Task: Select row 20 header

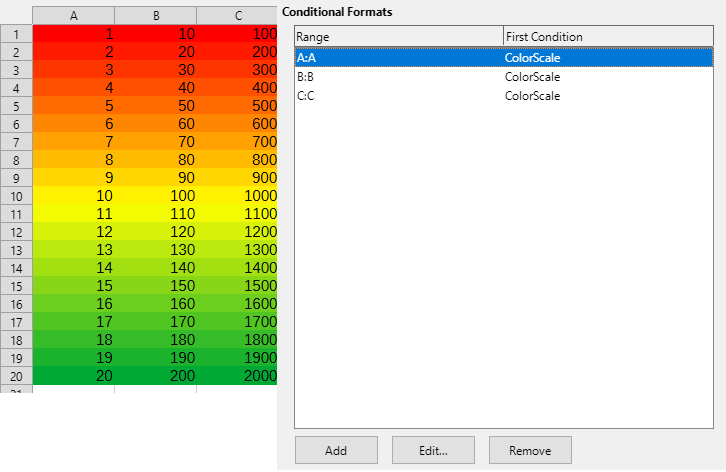Action: [16, 375]
